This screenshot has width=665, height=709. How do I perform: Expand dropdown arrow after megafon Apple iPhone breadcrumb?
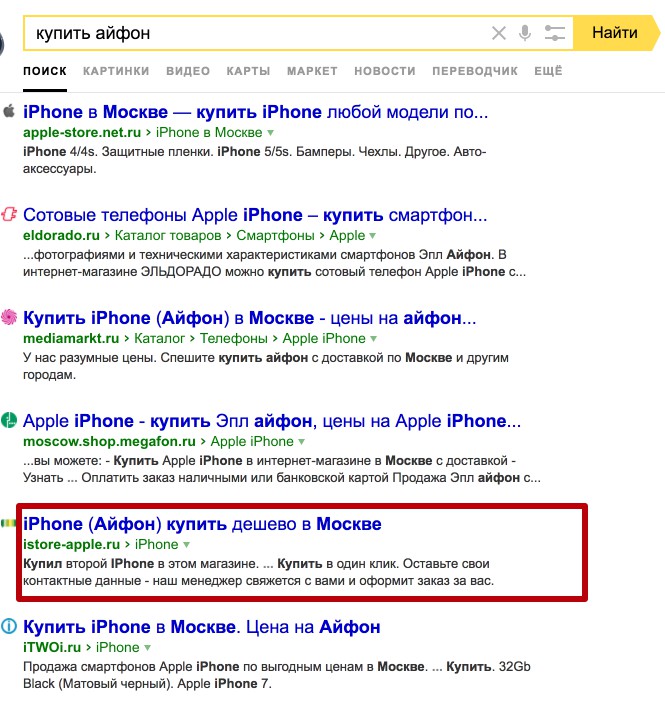pos(302,442)
